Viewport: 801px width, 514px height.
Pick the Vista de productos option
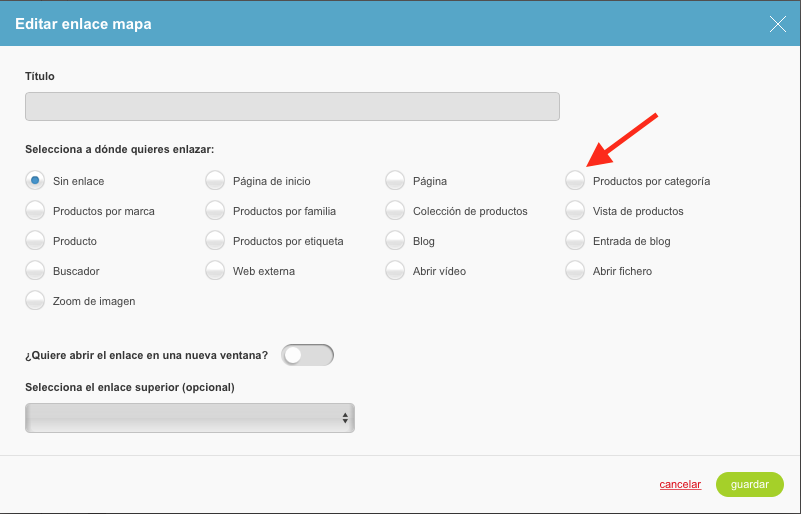click(x=575, y=211)
